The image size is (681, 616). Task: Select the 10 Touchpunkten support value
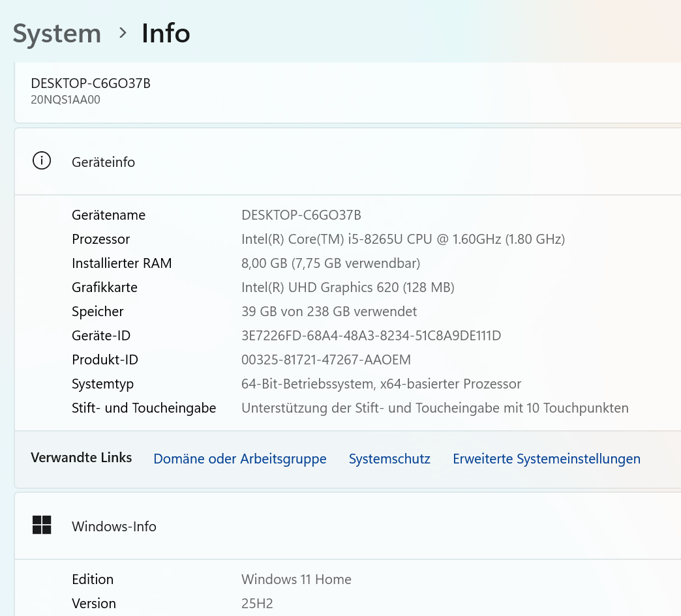pyautogui.click(x=435, y=408)
